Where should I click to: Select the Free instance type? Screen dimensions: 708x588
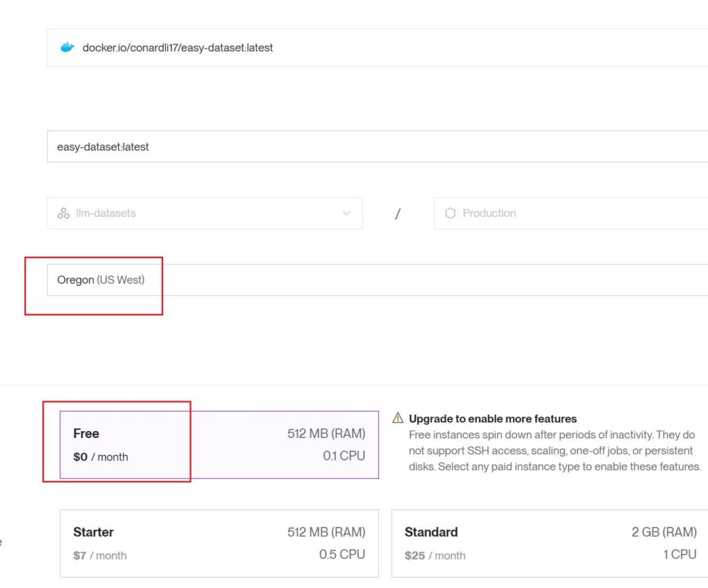coord(218,444)
